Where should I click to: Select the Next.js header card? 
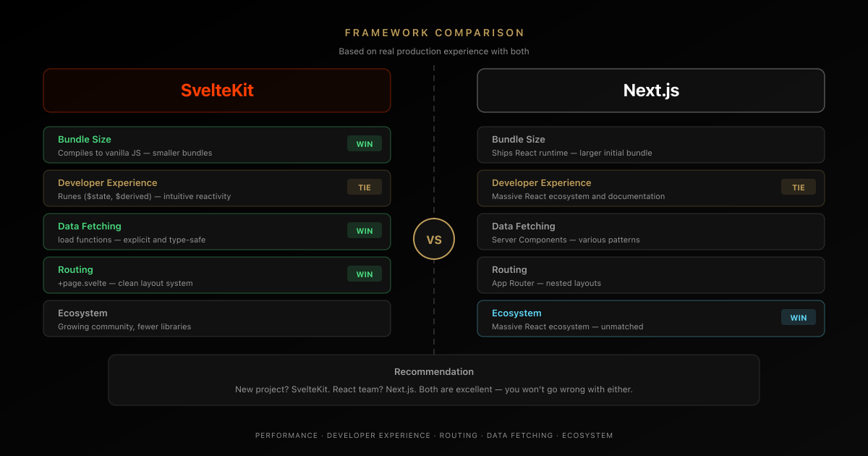(650, 90)
